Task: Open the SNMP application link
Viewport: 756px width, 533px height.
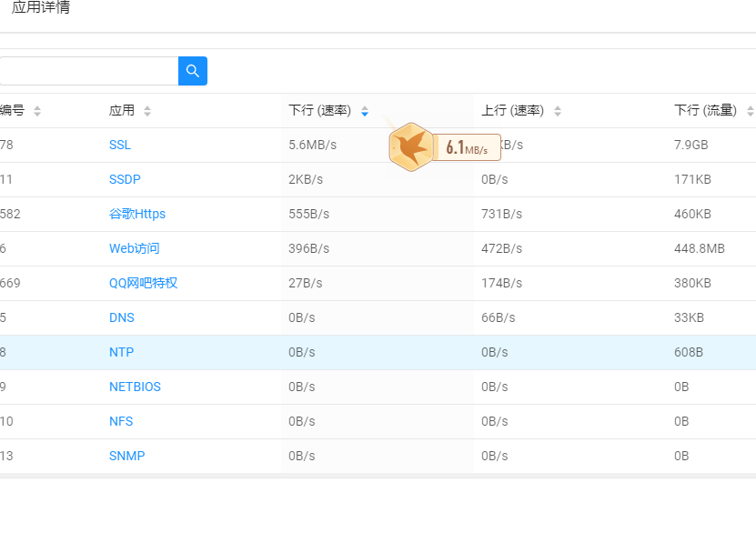Action: click(x=127, y=456)
